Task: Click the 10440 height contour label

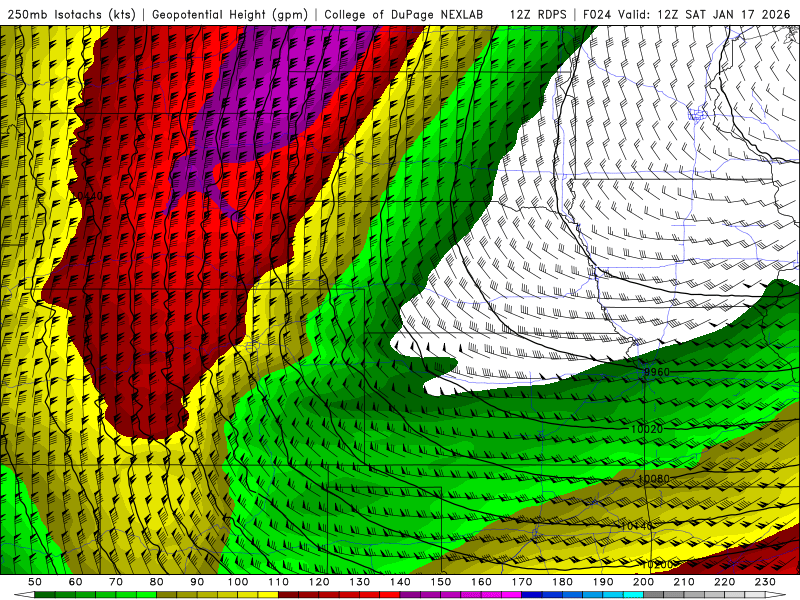Action: (87, 196)
